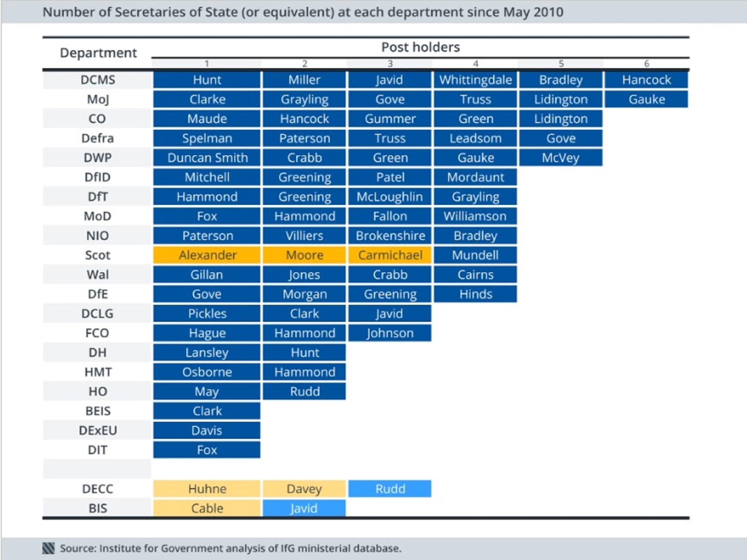Click the light blue Rudd cell under DECC

pyautogui.click(x=390, y=489)
